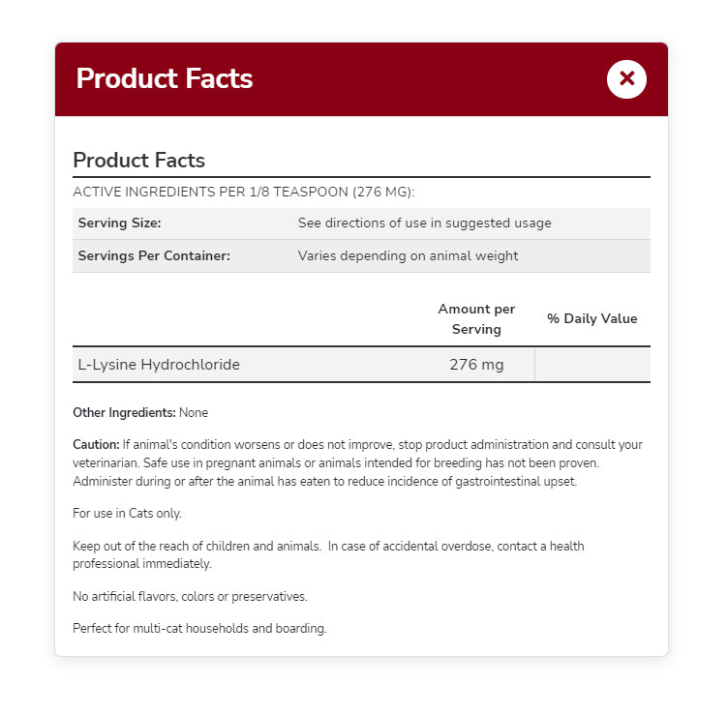This screenshot has height=714, width=728.
Task: Click the % Daily Value column header
Action: pyautogui.click(x=591, y=318)
